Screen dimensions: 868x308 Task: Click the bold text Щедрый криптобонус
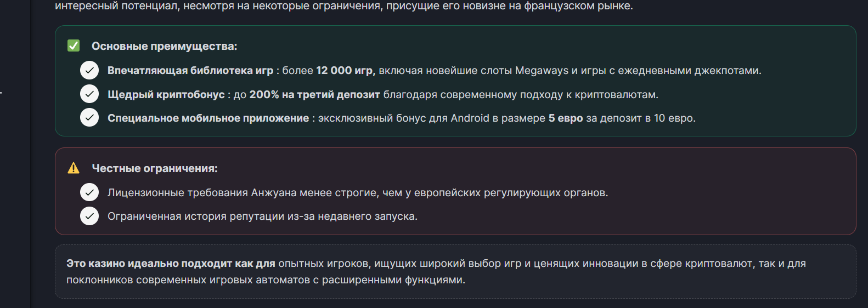coord(166,95)
